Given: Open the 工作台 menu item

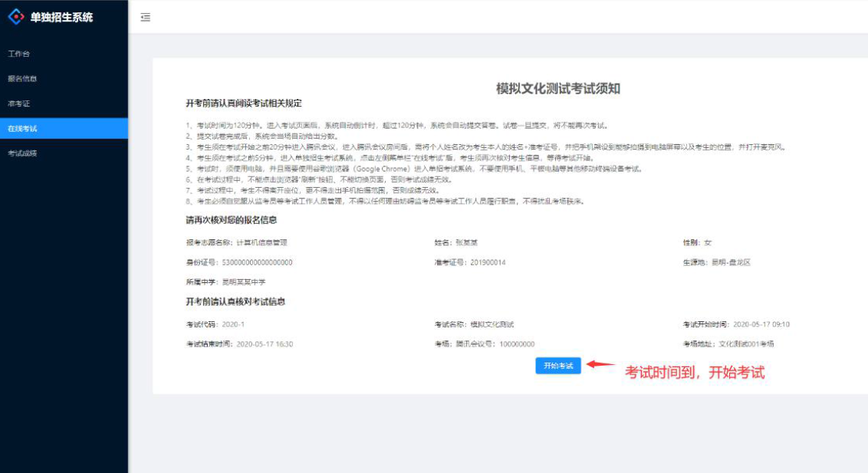Looking at the screenshot, I should click(x=18, y=54).
